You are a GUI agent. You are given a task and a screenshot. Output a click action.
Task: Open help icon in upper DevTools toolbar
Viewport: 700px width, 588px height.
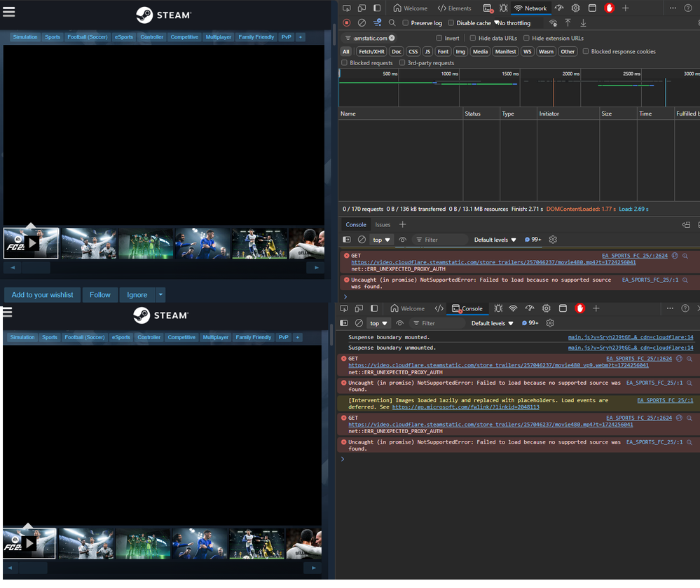(x=688, y=8)
